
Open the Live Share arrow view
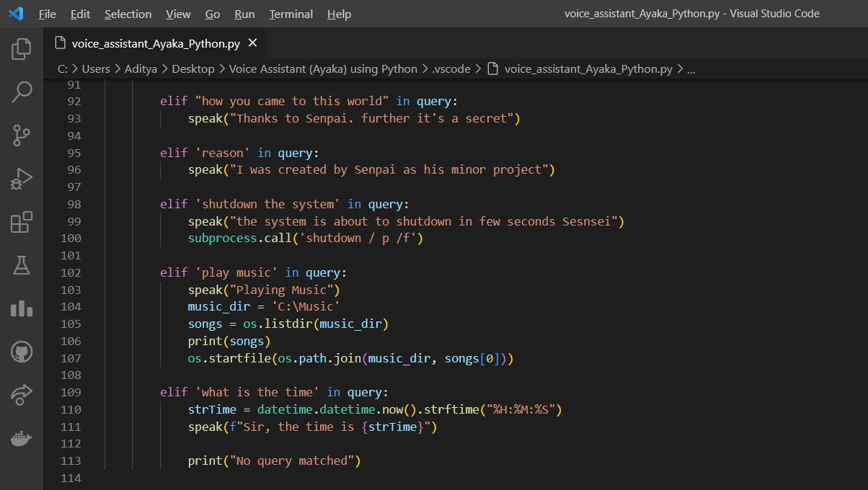[22, 395]
